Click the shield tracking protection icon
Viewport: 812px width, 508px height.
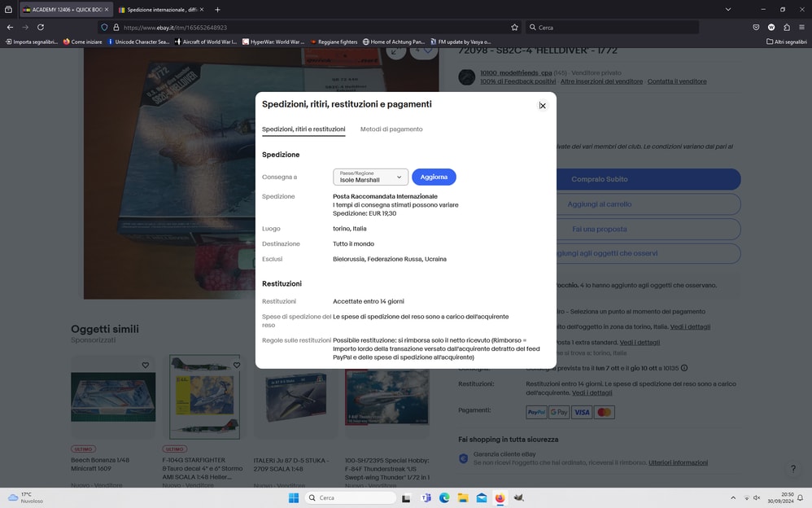tap(104, 27)
